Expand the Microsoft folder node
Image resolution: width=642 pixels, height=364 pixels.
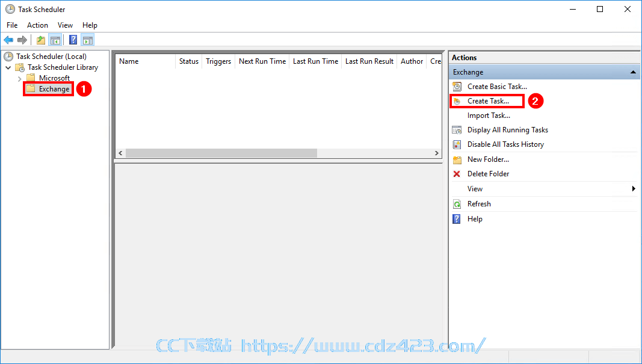coord(19,78)
